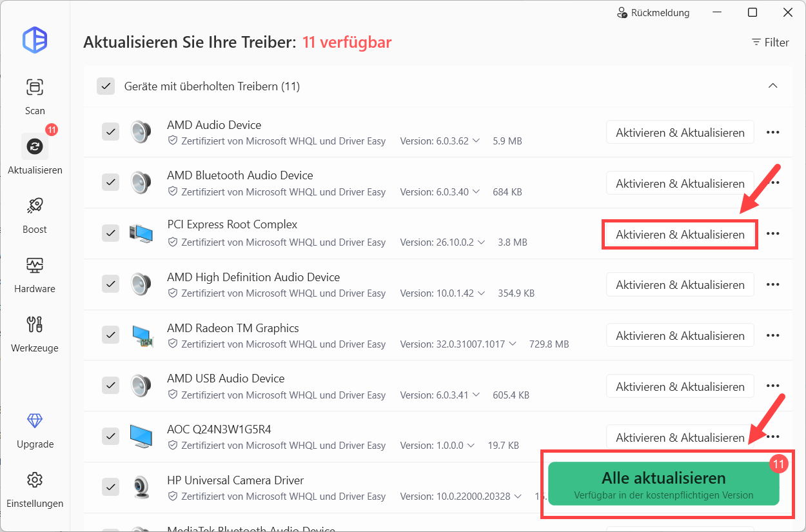
Task: Click the PCI Express Root Complex computer icon
Action: click(141, 233)
